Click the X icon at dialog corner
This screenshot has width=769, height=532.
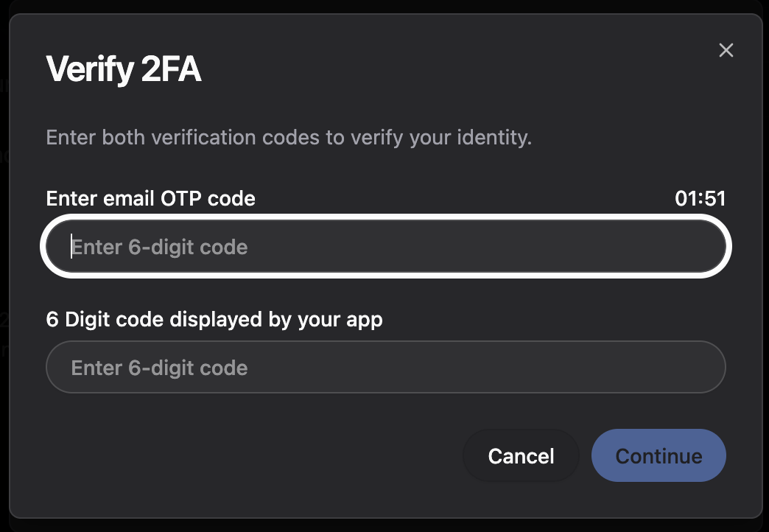[x=726, y=50]
